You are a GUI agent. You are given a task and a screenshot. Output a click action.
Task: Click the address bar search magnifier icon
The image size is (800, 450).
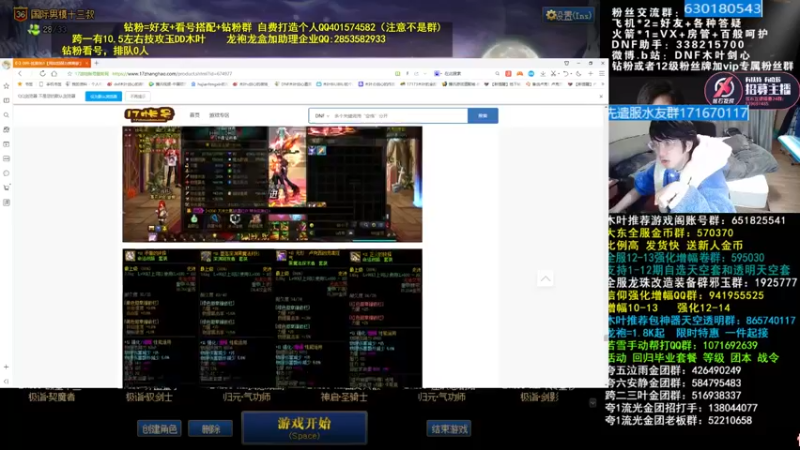click(497, 73)
